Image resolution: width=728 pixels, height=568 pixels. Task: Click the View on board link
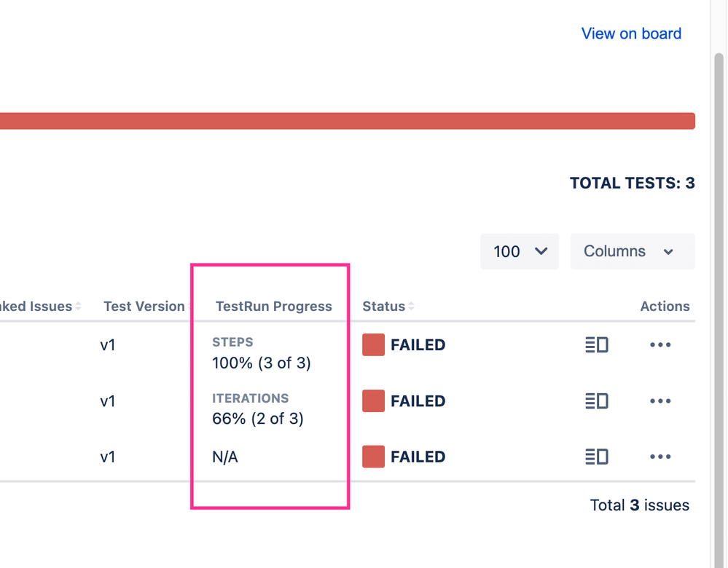point(631,33)
